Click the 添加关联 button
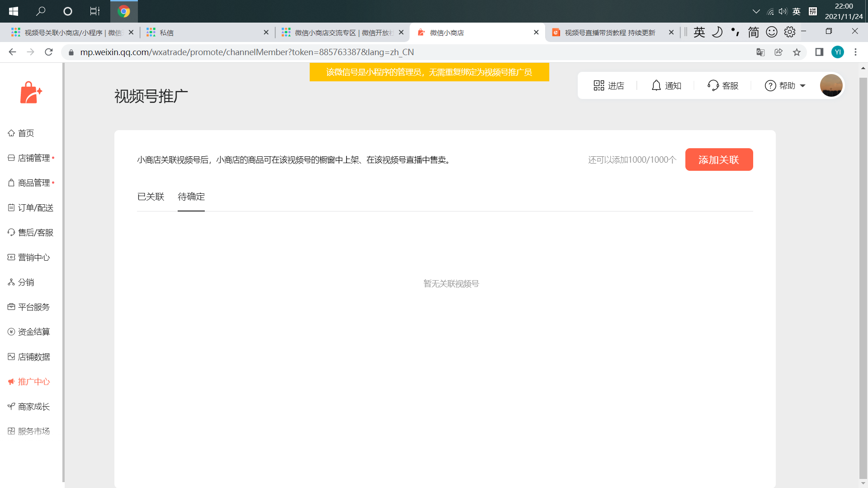 tap(719, 160)
